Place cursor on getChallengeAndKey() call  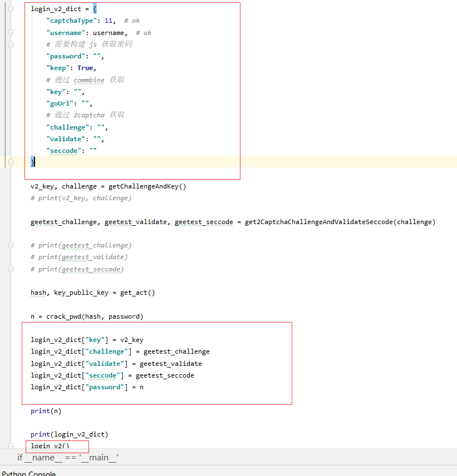click(x=148, y=186)
